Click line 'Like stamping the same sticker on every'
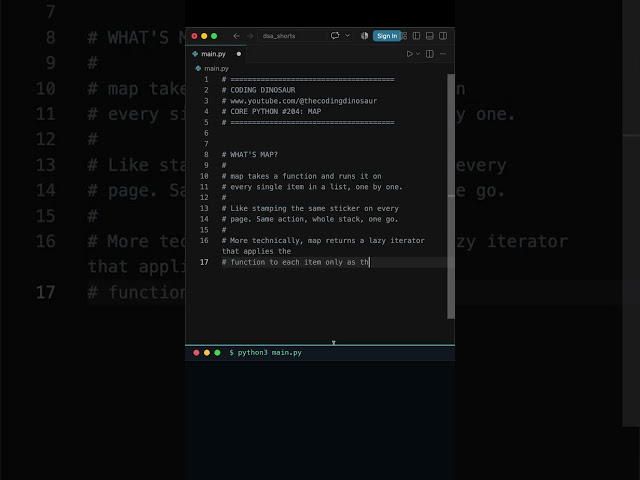 pyautogui.click(x=310, y=209)
